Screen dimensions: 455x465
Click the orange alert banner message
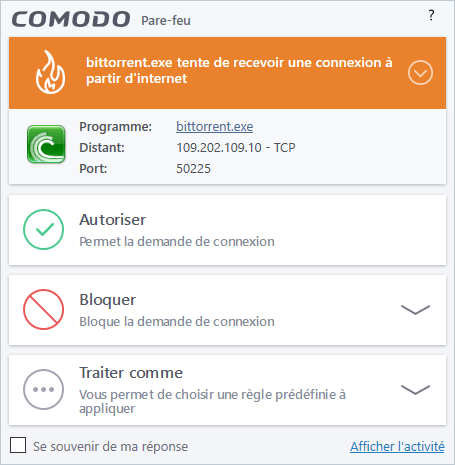coord(239,70)
